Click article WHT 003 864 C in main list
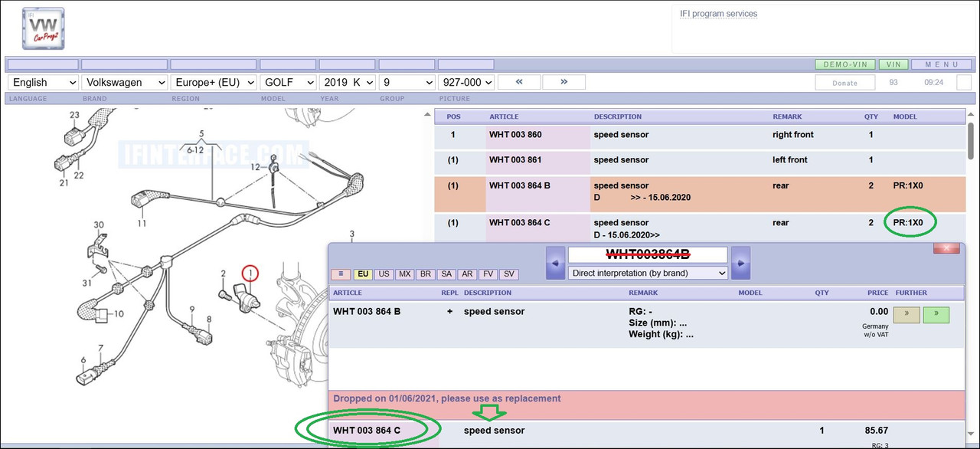 coord(520,223)
